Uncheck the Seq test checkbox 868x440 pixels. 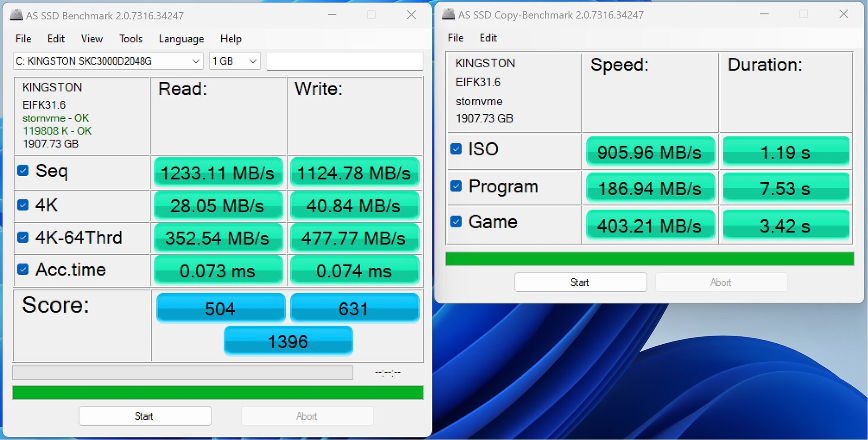click(x=23, y=170)
